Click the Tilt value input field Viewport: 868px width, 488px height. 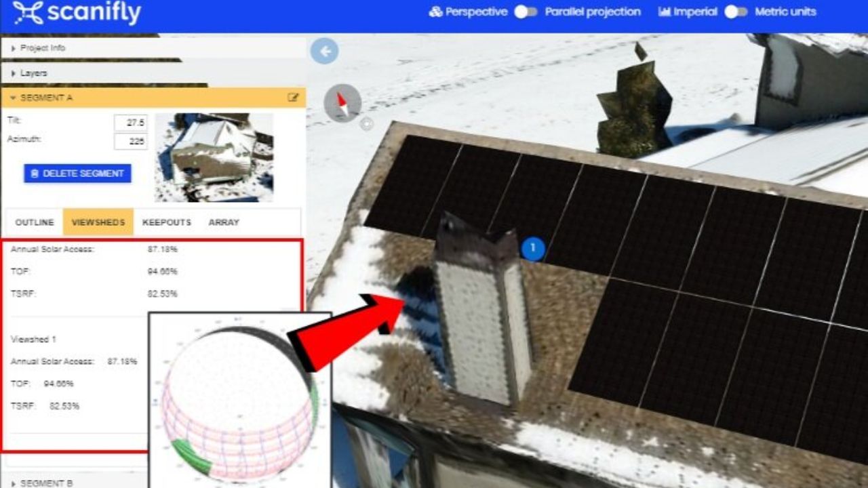click(131, 123)
